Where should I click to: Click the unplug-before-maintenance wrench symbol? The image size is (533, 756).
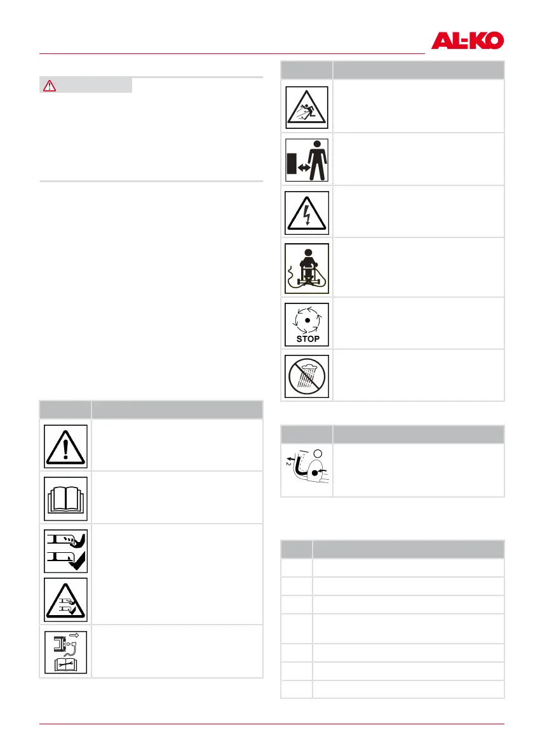coord(65,651)
